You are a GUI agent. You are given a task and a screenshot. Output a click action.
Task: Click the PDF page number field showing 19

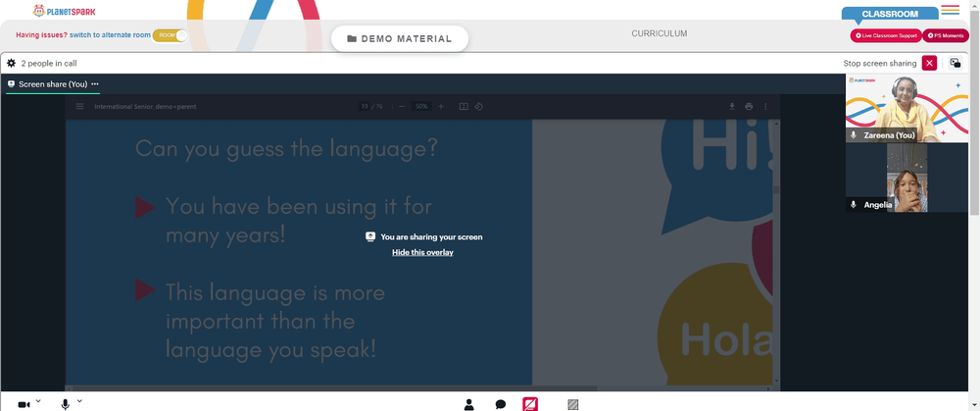tap(365, 106)
